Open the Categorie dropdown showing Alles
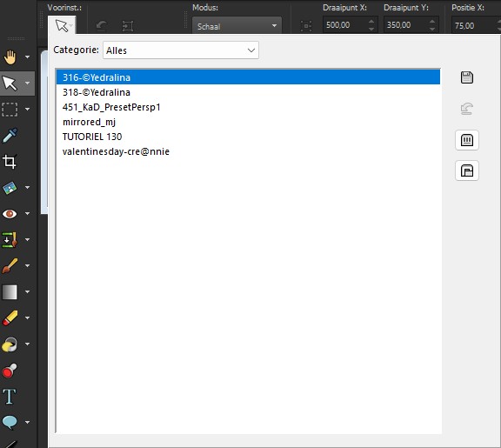 point(181,50)
